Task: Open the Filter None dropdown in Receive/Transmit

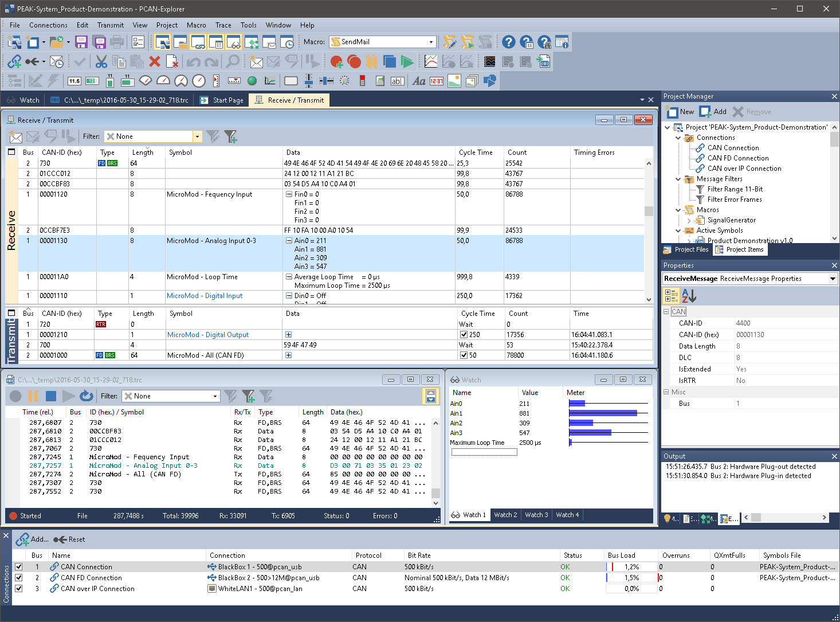Action: [197, 136]
